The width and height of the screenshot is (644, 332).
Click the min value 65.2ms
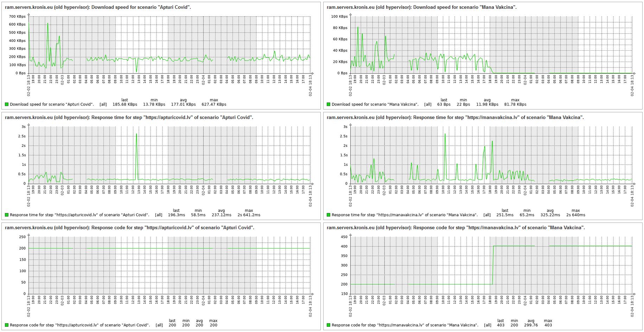coord(527,215)
